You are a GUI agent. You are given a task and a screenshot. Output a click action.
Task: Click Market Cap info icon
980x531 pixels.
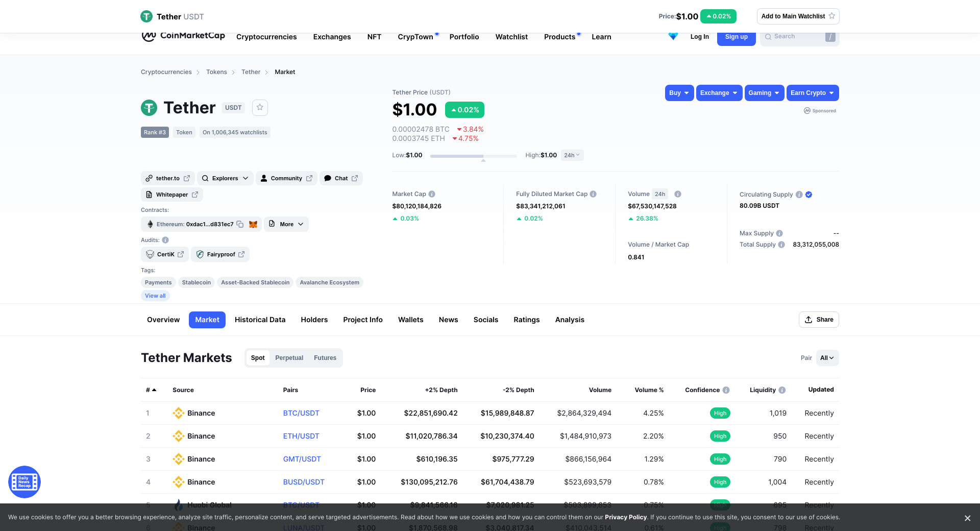coord(432,194)
